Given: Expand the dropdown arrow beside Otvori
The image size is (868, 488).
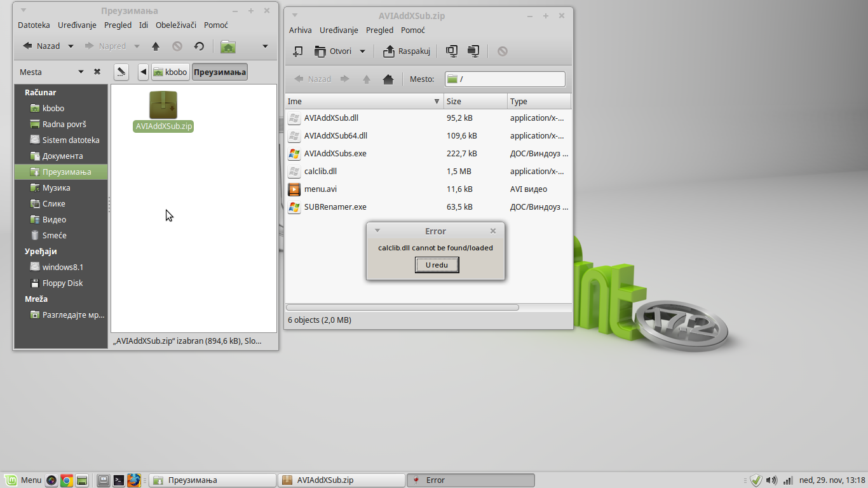Looking at the screenshot, I should pyautogui.click(x=362, y=51).
